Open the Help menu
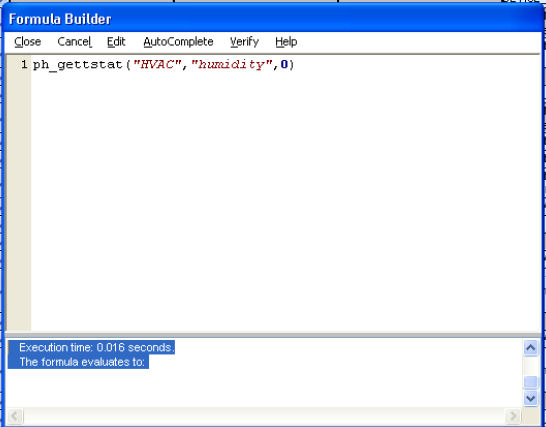 pyautogui.click(x=286, y=42)
